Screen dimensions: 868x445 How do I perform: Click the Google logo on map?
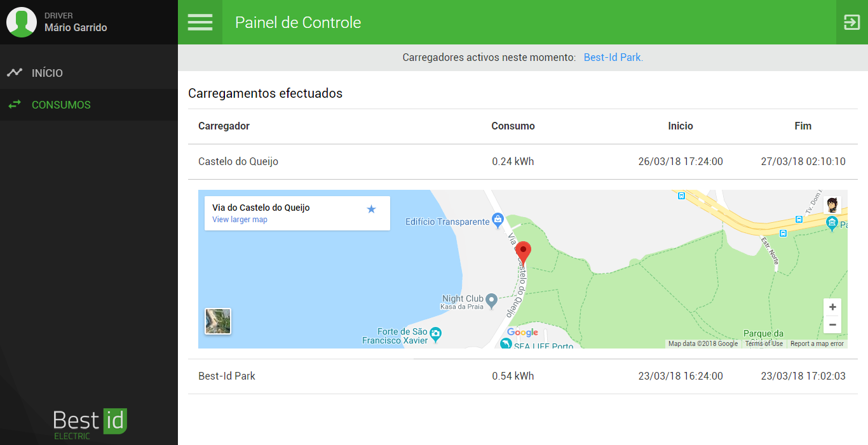click(x=523, y=333)
